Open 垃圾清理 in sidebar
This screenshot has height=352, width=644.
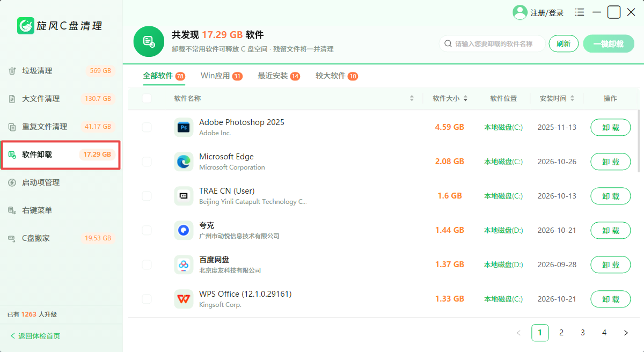pos(61,71)
